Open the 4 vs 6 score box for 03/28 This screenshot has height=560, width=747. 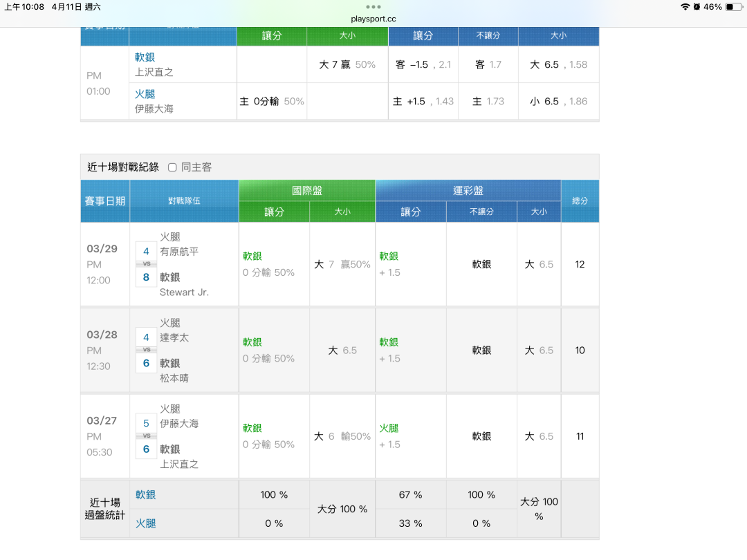click(x=146, y=350)
